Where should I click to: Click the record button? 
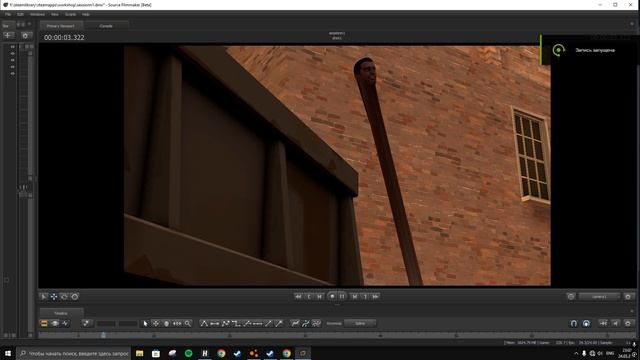[x=332, y=296]
